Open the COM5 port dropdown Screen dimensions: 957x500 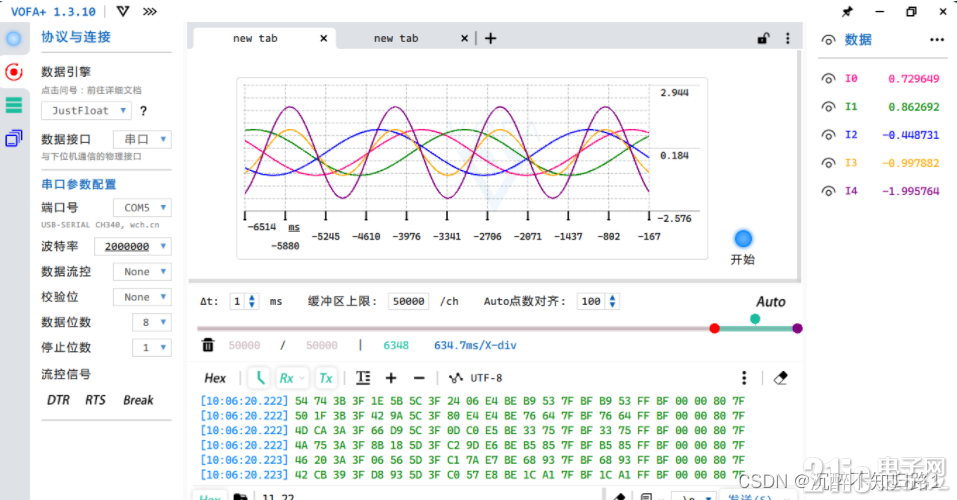click(x=142, y=208)
